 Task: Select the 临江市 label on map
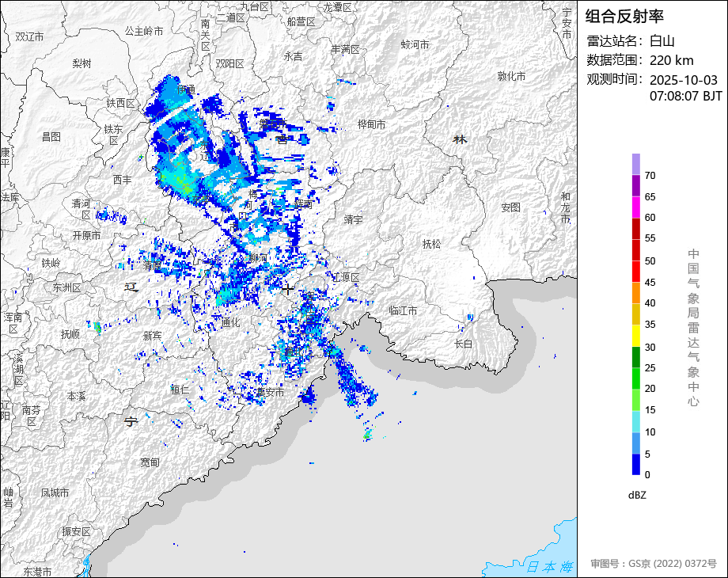coord(403,310)
